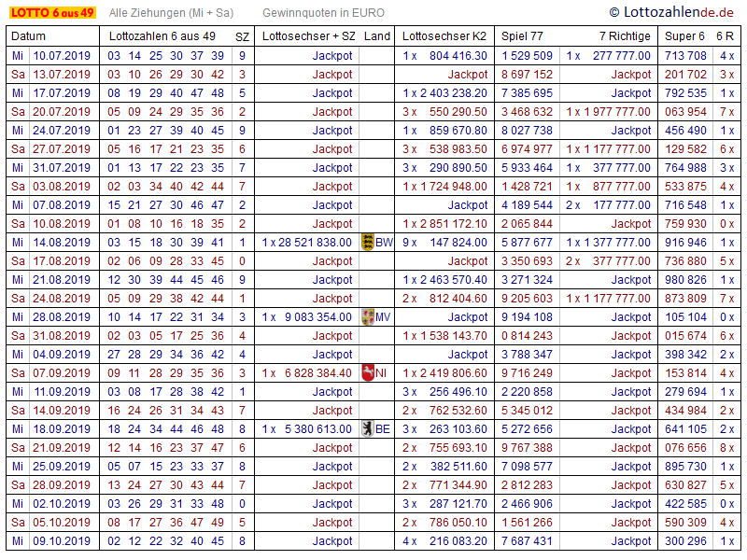The height and width of the screenshot is (560, 747).
Task: Click the SZ column header
Action: 242,36
